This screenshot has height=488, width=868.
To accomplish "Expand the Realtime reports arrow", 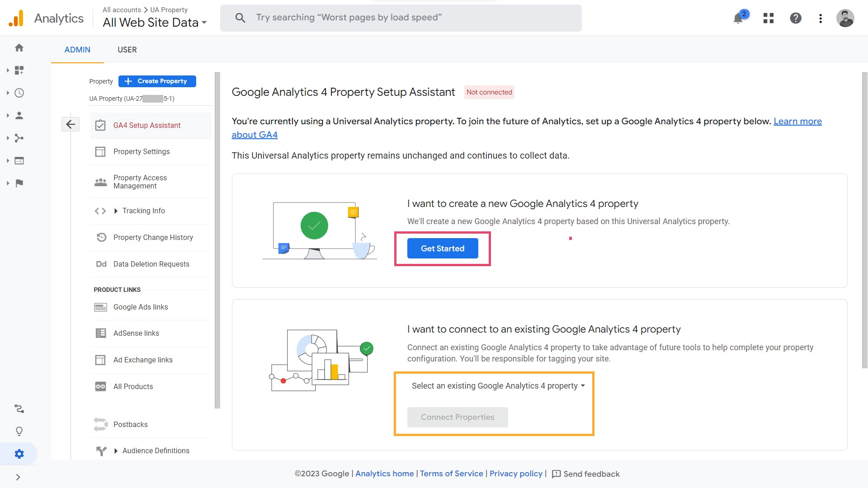I will [x=8, y=93].
